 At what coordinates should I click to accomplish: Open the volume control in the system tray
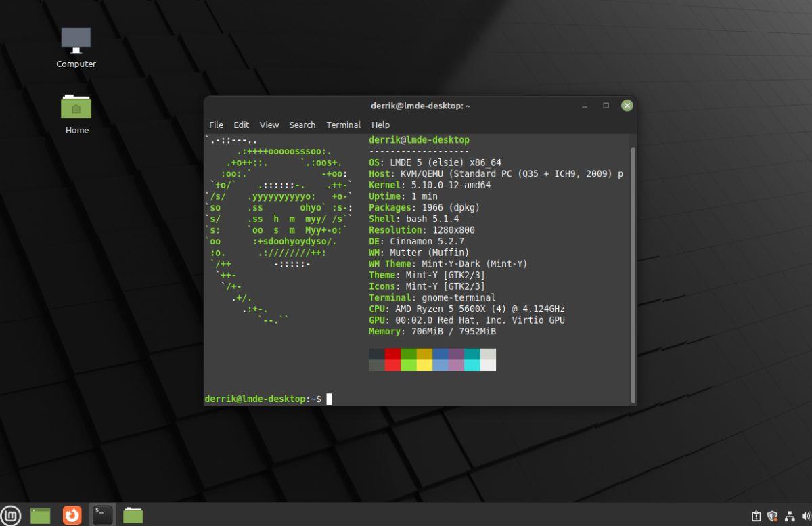(805, 514)
